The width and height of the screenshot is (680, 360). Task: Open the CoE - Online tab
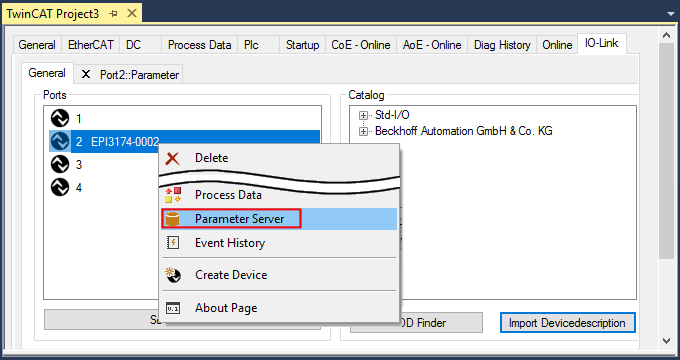pos(361,45)
